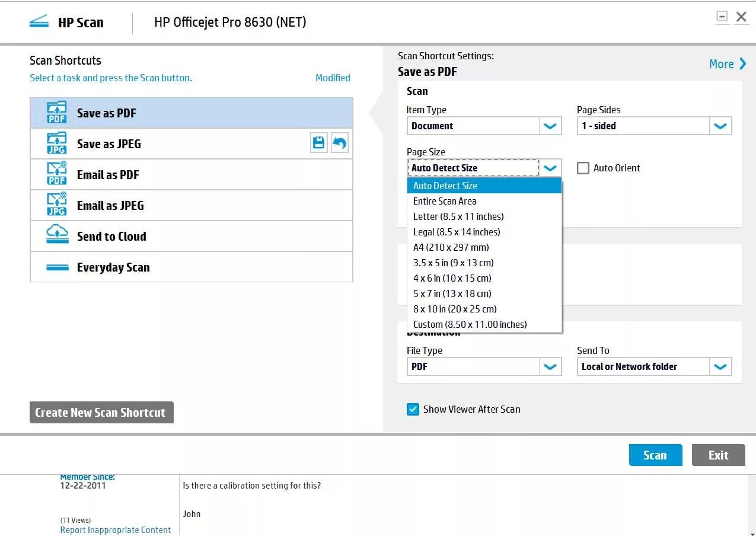Choose A4 (210 x 297 mm) size
756x536 pixels.
click(484, 247)
